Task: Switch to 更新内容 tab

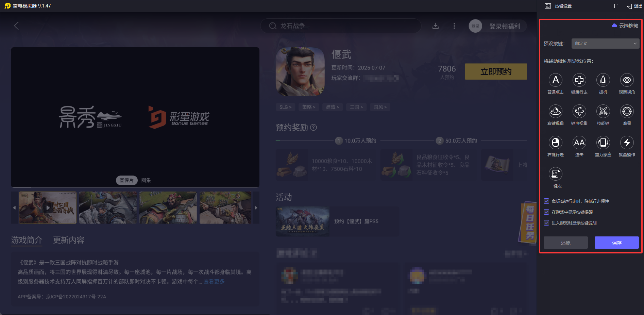Action: click(69, 240)
